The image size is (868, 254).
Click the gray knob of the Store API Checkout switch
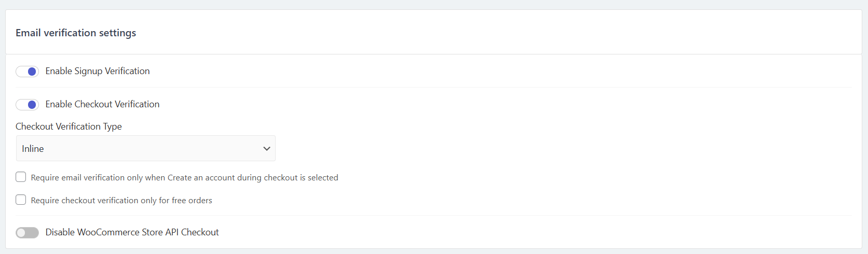(21, 233)
